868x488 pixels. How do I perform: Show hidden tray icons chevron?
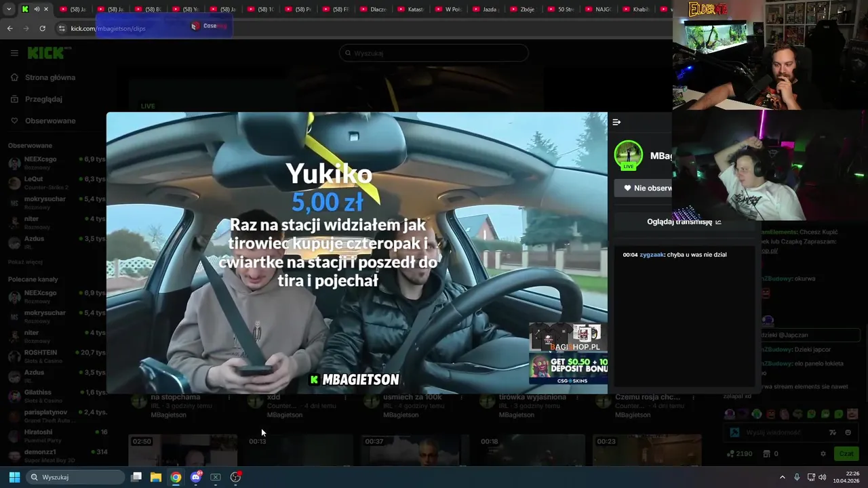click(x=782, y=477)
